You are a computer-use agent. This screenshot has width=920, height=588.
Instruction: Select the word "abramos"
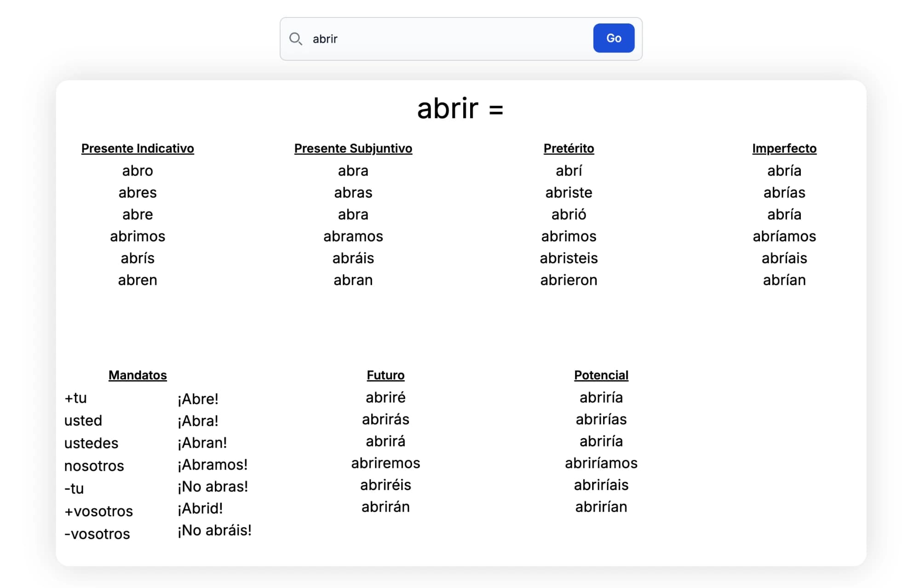[353, 236]
